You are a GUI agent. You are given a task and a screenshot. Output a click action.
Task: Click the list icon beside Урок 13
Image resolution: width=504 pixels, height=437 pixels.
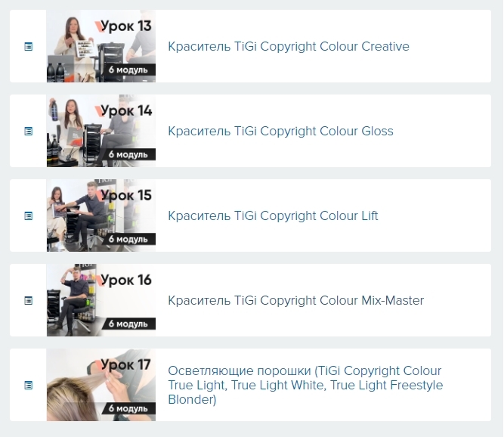[x=29, y=47]
